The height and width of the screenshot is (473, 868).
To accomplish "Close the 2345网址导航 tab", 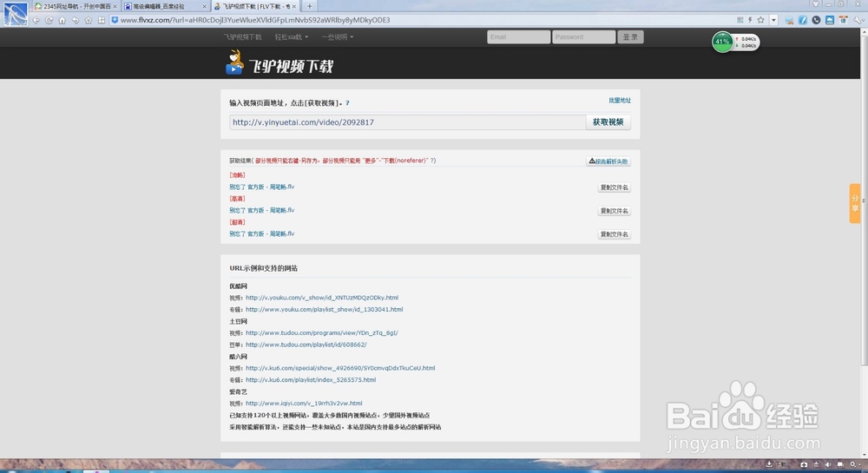I will point(115,7).
